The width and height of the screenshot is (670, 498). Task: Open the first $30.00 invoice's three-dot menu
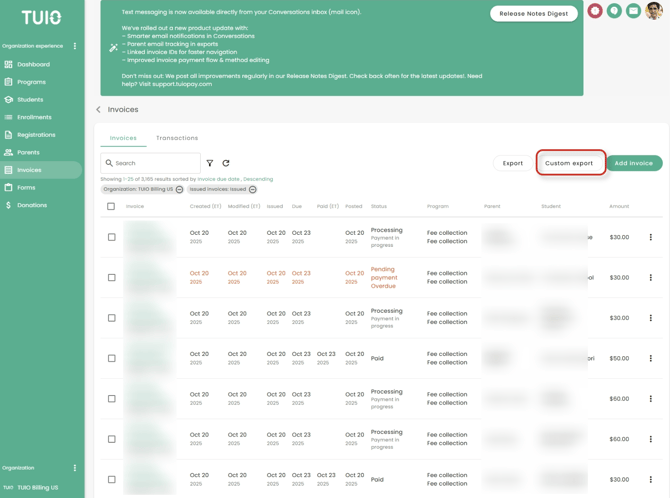650,237
